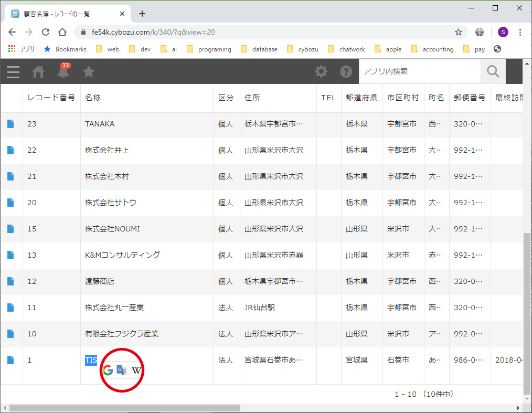Look up selection on Wikipedia icon
The height and width of the screenshot is (413, 532).
(x=136, y=370)
